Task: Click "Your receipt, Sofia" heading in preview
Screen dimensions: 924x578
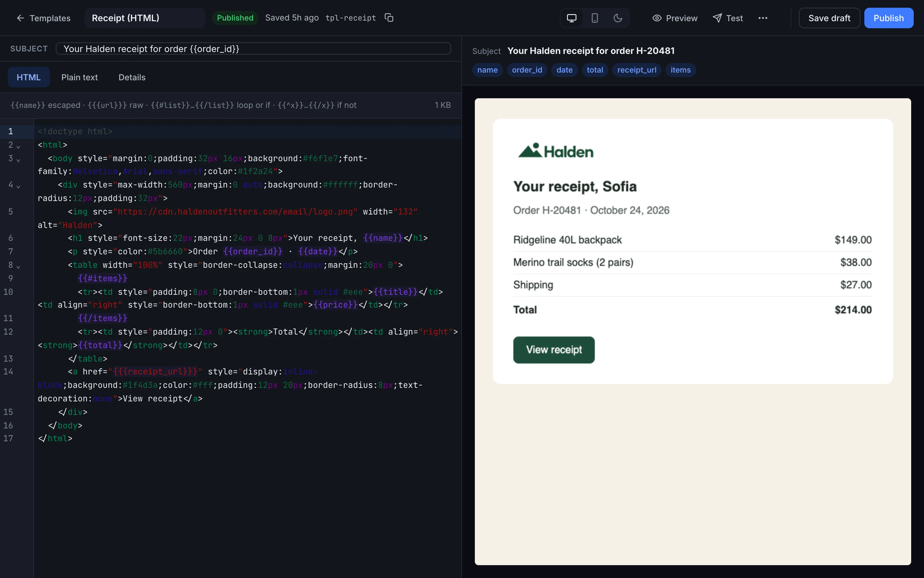Action: coord(575,187)
